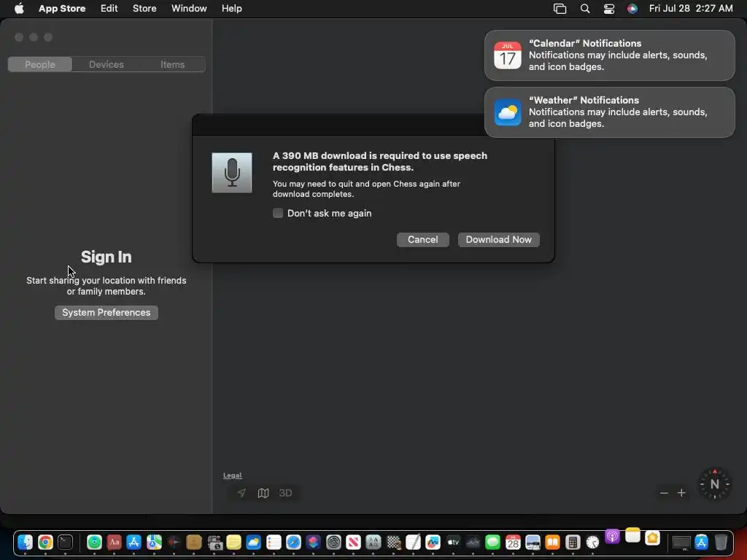Open Weather from the Dock

[x=253, y=542]
